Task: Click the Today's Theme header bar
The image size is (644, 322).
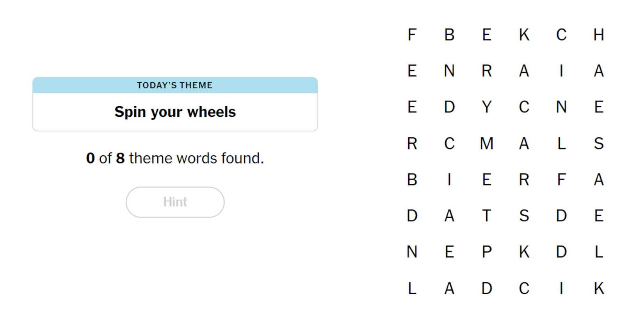Action: (x=175, y=85)
